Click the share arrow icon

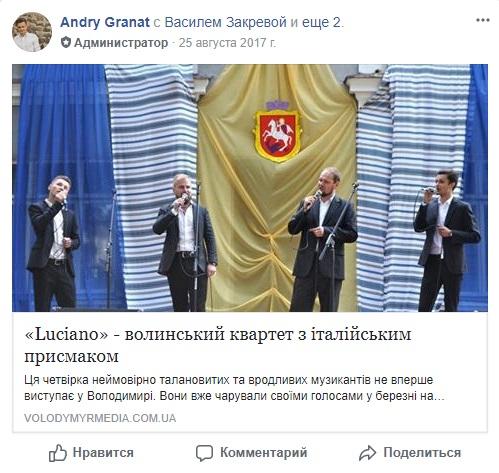click(x=367, y=453)
